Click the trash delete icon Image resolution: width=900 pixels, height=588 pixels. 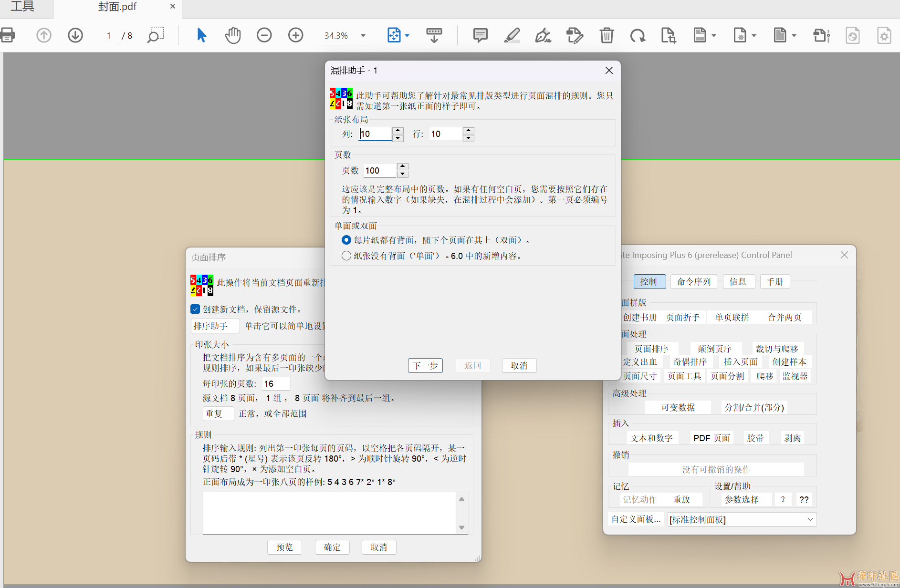pyautogui.click(x=607, y=35)
